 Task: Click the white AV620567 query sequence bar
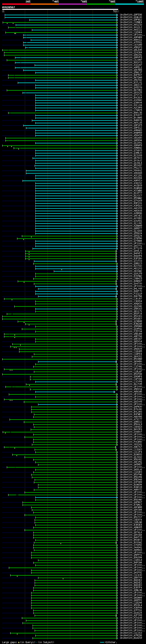pos(60,9)
